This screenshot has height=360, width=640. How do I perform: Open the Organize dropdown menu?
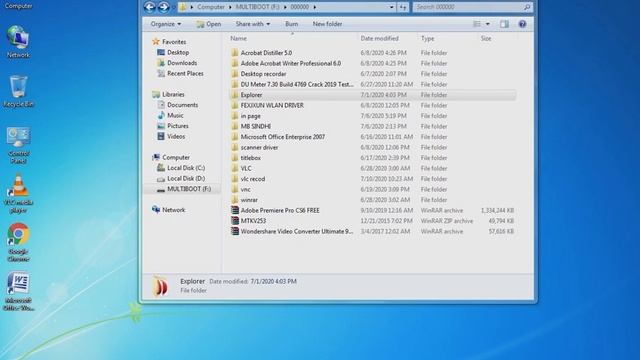point(166,24)
